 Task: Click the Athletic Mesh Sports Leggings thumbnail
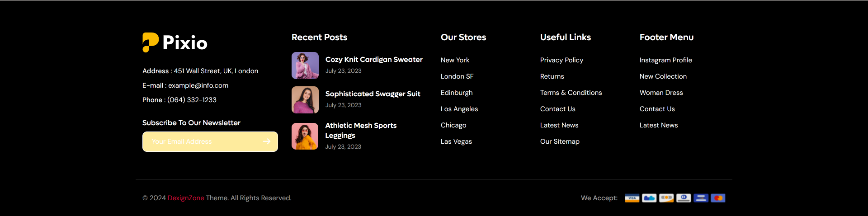tap(305, 136)
